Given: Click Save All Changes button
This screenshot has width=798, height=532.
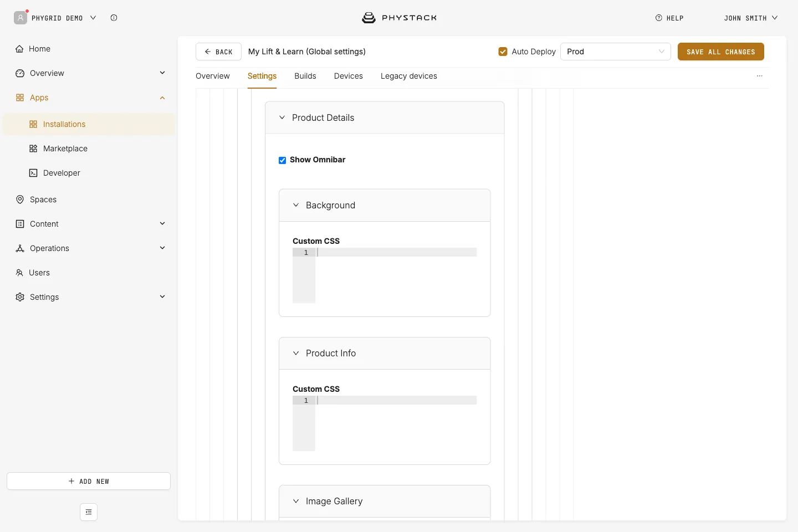Looking at the screenshot, I should (721, 52).
